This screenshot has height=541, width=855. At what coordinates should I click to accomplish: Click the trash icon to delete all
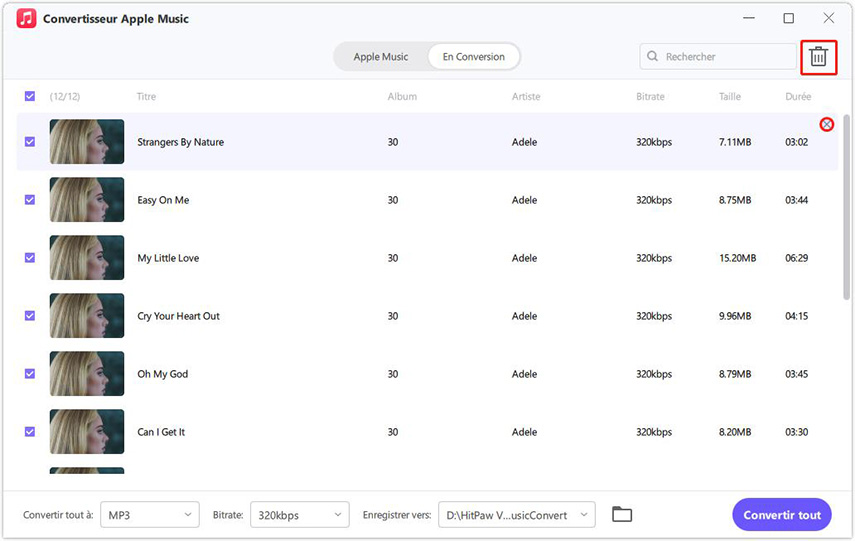[818, 57]
